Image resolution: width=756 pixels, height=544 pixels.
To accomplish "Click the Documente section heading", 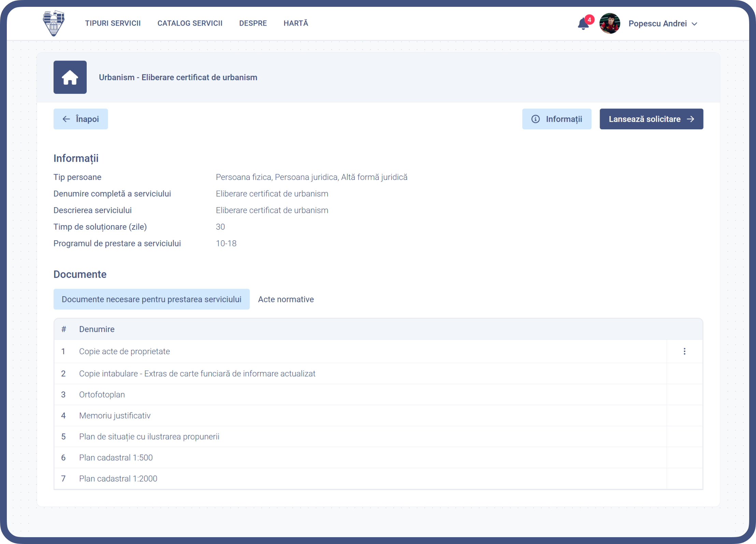I will pos(80,274).
